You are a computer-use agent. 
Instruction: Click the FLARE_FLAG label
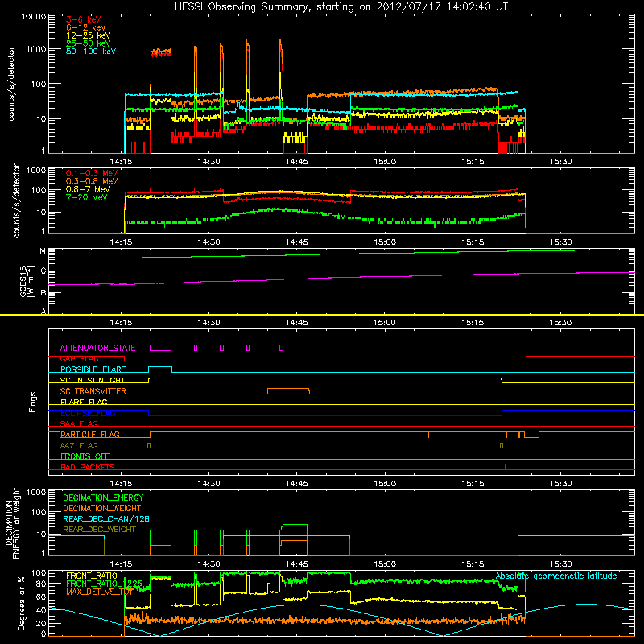tap(84, 402)
